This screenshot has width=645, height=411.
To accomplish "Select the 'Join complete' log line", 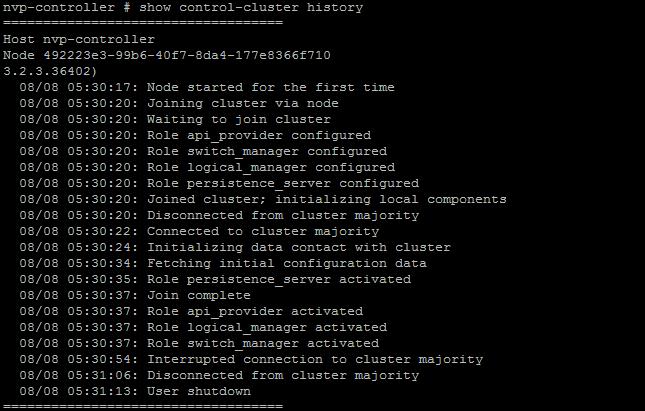I will (135, 296).
